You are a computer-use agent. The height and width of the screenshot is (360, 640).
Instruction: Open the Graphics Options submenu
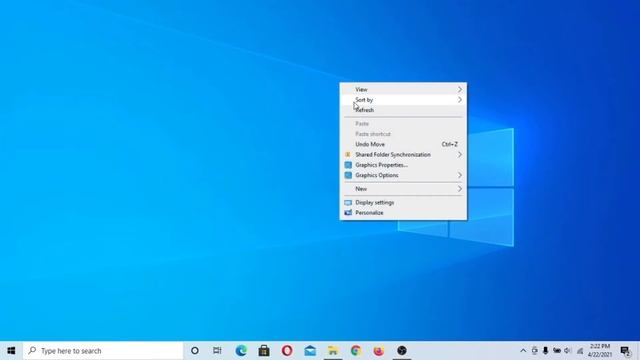pyautogui.click(x=403, y=175)
